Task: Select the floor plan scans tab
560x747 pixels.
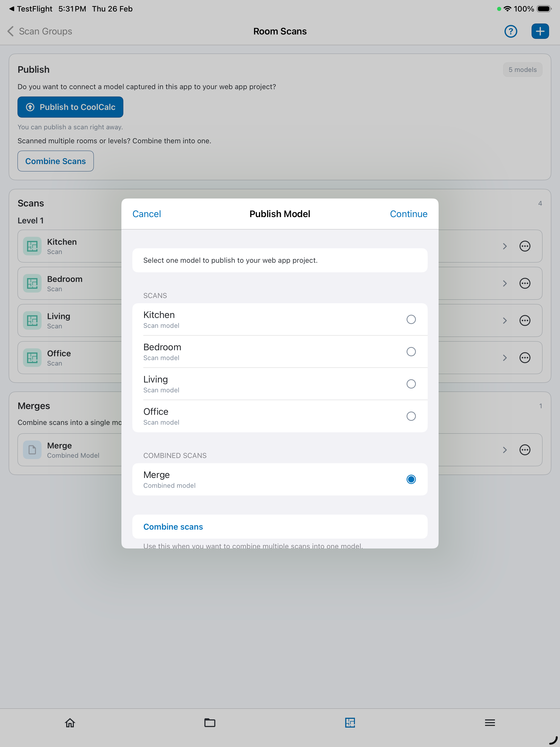Action: click(x=350, y=723)
